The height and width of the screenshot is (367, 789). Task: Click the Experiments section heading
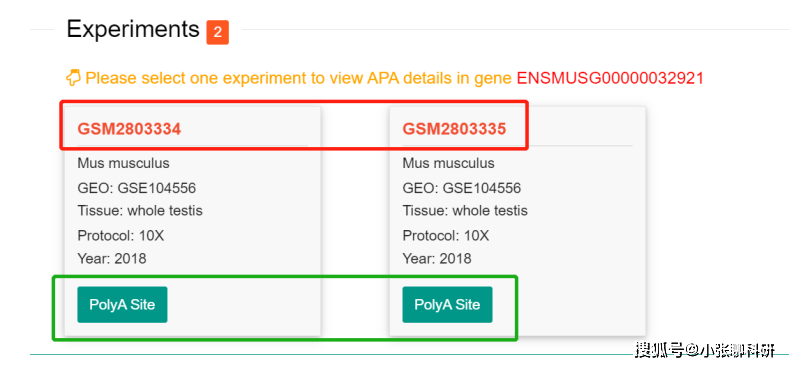133,29
